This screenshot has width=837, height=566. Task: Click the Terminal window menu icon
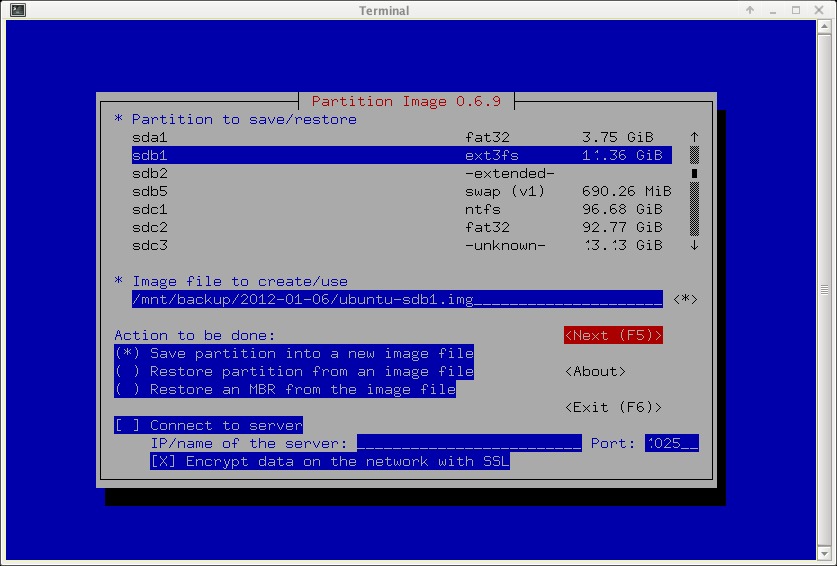point(12,10)
